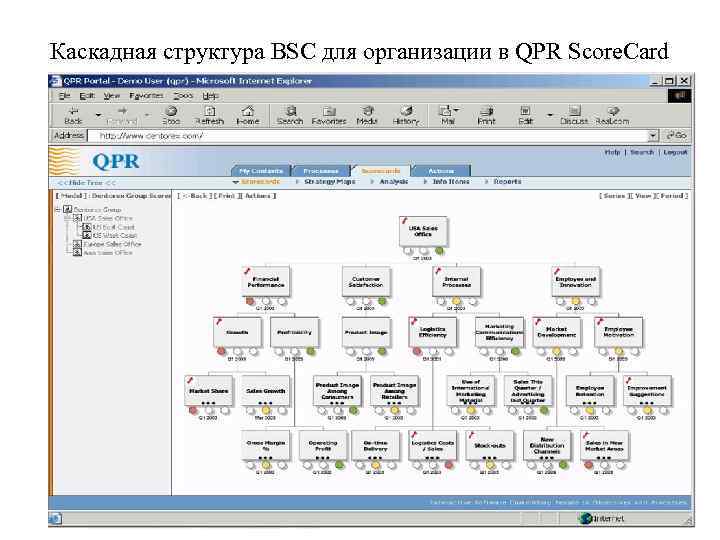Open the Analysis submenu
720x540 pixels.
pos(394,182)
